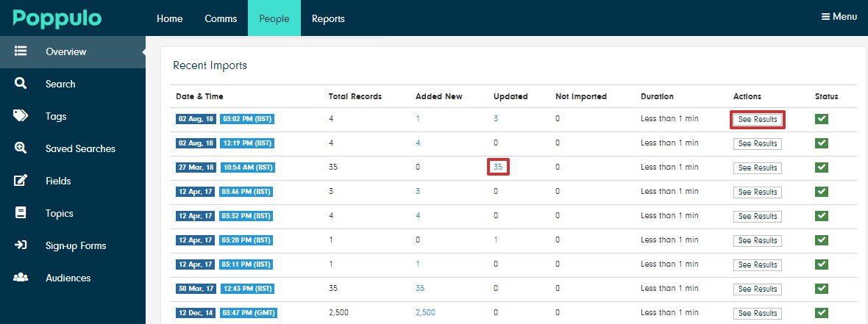Image resolution: width=868 pixels, height=324 pixels.
Task: Click the Topics book icon
Action: (x=21, y=213)
